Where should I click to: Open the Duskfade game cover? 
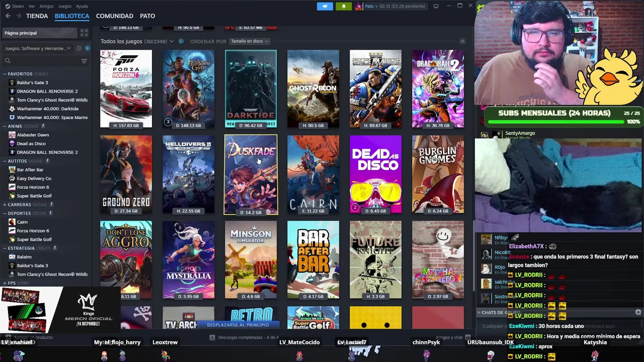point(251,174)
